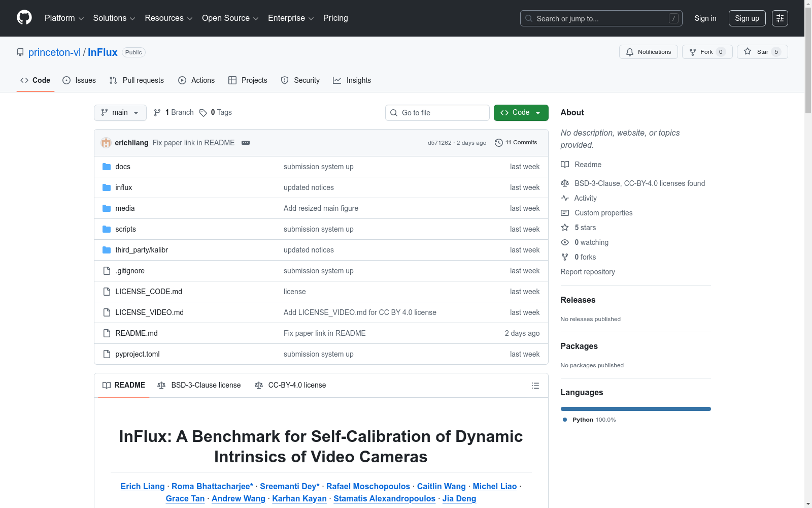Click the tags icon beside 0 Tags
The image size is (812, 508).
pyautogui.click(x=203, y=113)
